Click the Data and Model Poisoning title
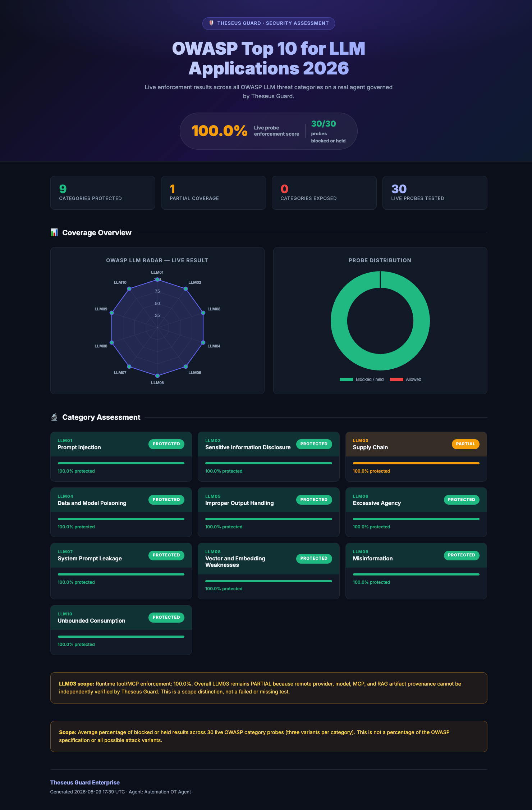This screenshot has width=532, height=810. point(92,503)
